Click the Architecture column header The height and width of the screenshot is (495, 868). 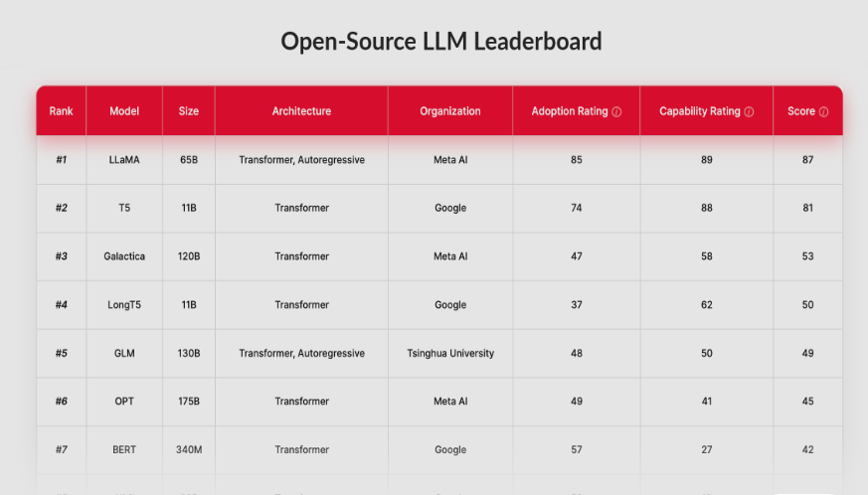pyautogui.click(x=301, y=111)
